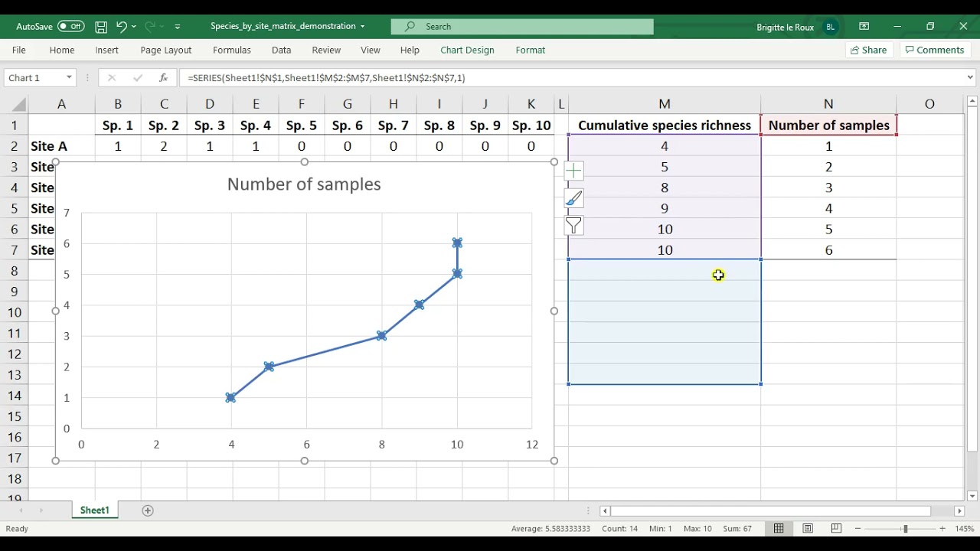Open Customize Quick Access Toolbar arrow

tap(178, 26)
